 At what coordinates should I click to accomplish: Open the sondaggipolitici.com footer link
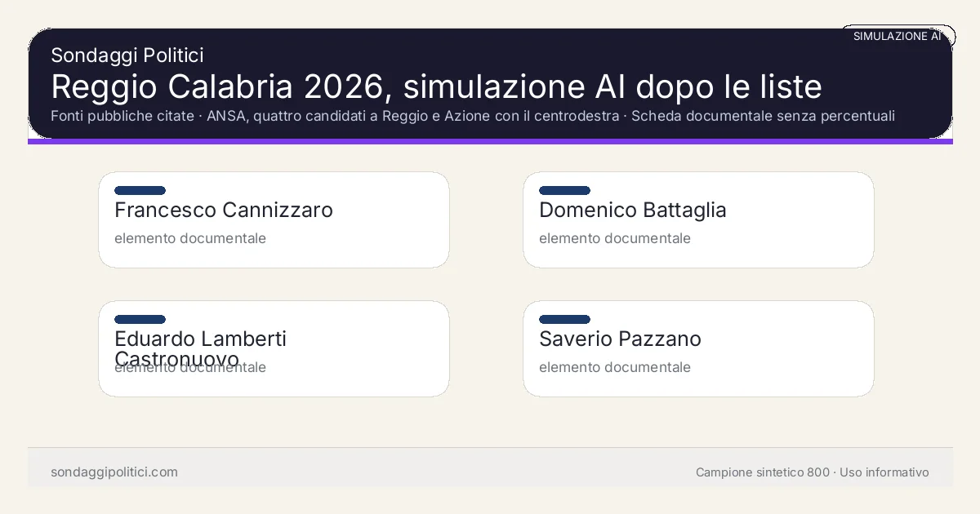pyautogui.click(x=114, y=472)
